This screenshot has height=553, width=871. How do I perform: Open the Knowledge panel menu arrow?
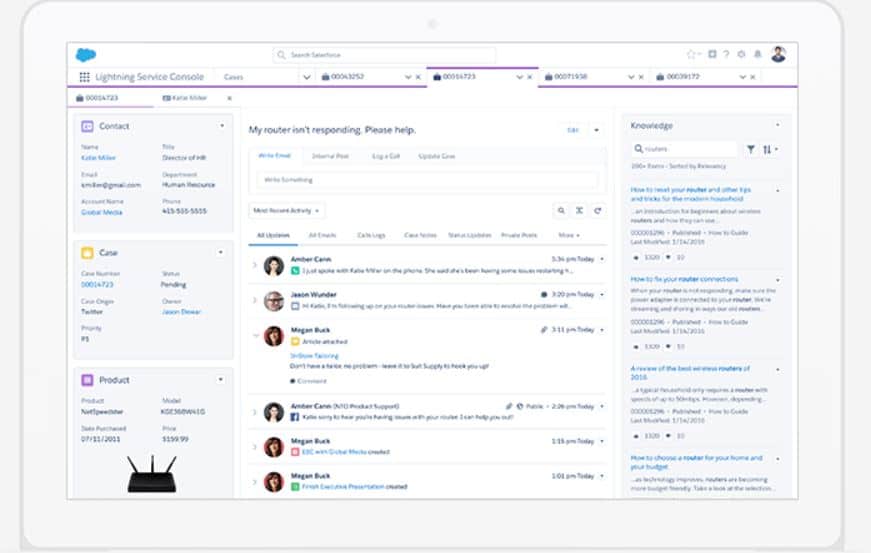tap(777, 125)
